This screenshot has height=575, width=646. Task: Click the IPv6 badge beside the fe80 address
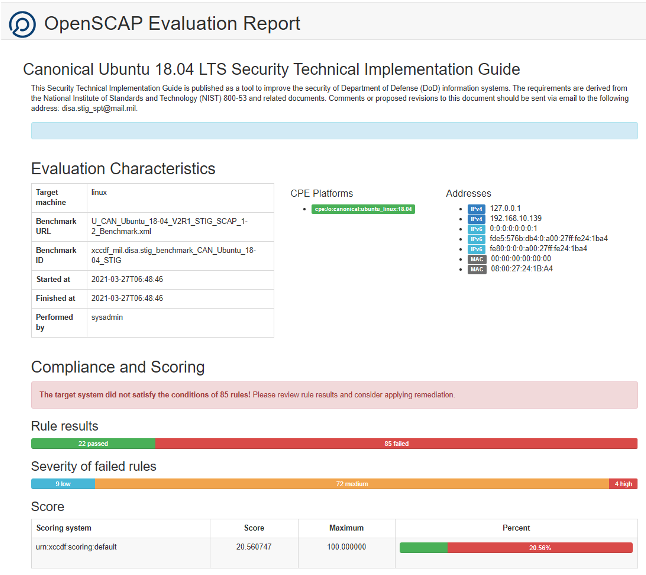point(476,249)
